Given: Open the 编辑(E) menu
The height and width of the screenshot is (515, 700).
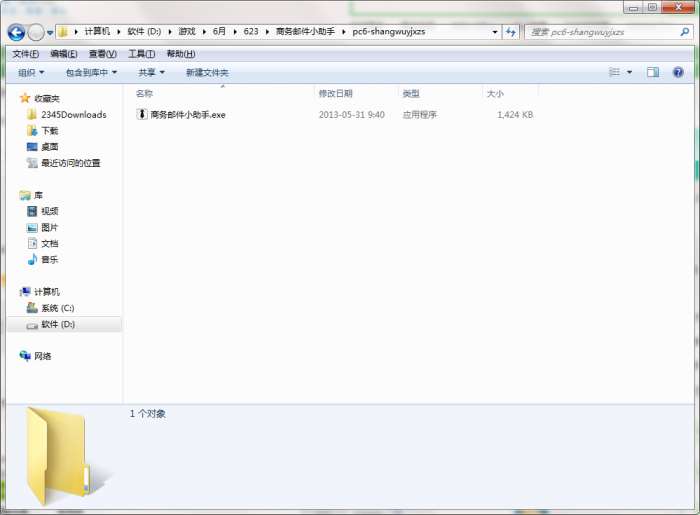Looking at the screenshot, I should pos(64,54).
